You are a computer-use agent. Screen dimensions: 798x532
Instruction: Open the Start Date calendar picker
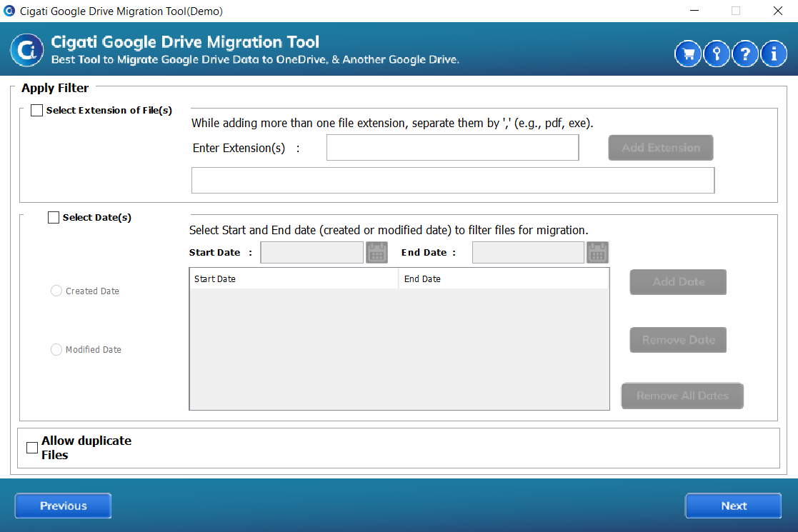point(376,252)
